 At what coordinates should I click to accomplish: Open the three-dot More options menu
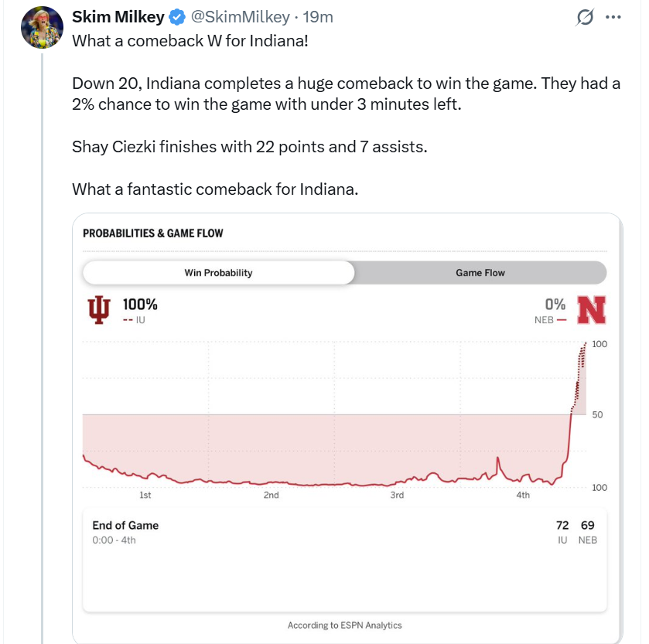613,17
